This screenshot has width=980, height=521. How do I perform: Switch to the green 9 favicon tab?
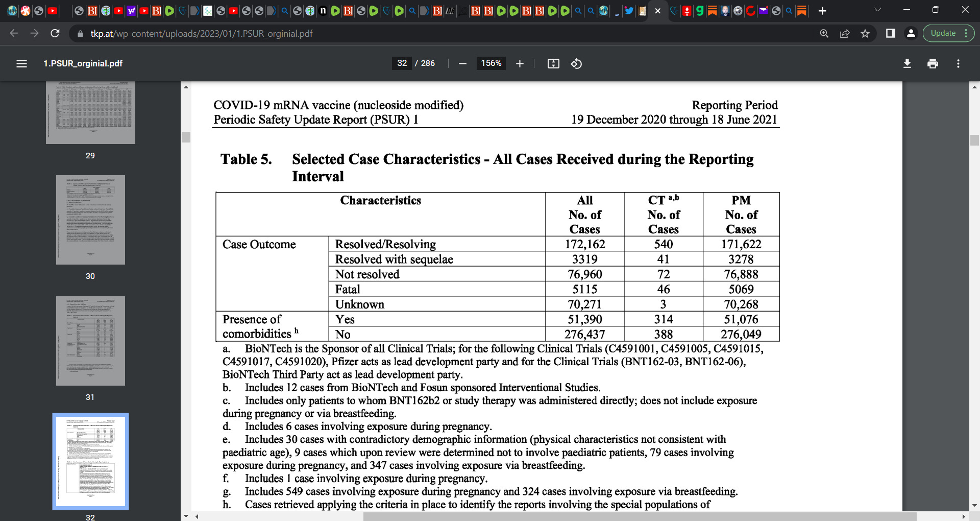(700, 11)
